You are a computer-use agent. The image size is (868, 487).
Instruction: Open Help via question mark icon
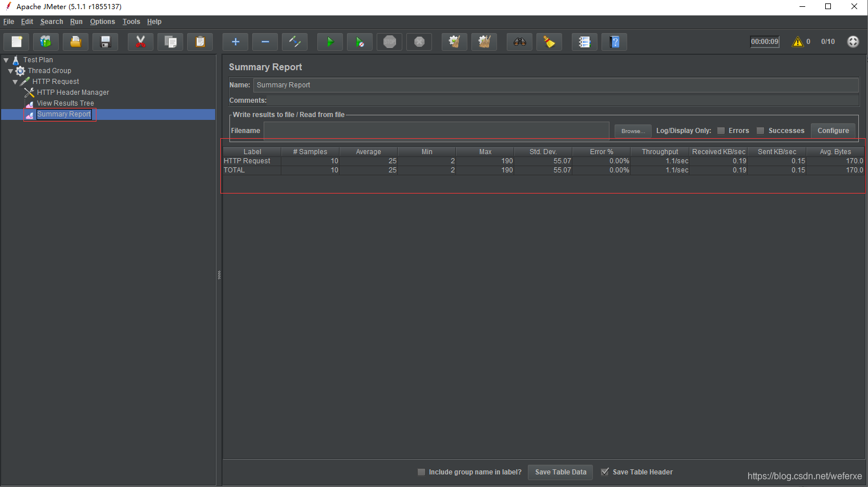614,42
